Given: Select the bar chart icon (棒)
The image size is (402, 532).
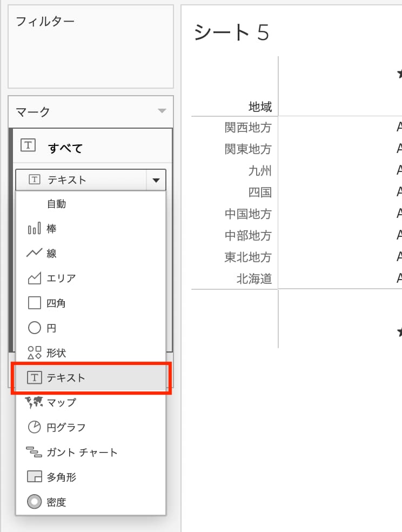Looking at the screenshot, I should [35, 229].
